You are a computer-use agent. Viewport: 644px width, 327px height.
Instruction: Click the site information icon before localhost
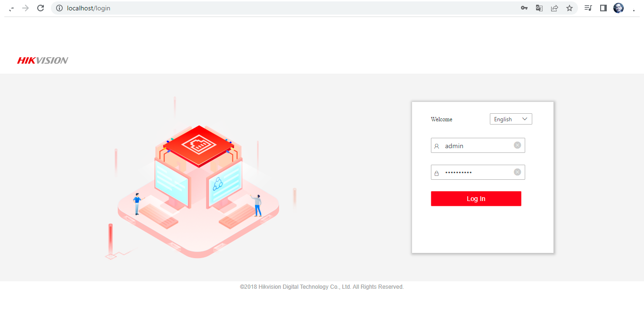[59, 8]
